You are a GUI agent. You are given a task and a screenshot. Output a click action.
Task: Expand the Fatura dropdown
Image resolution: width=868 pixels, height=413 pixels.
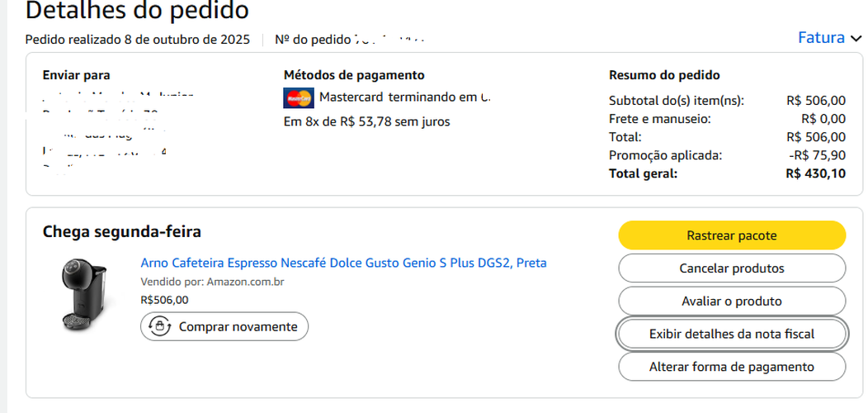tap(828, 38)
